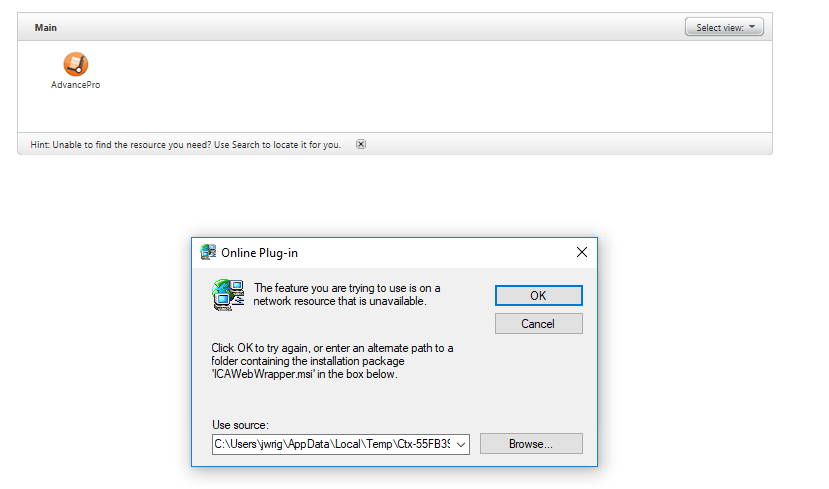Click the Online Plug-in title bar icon

click(208, 252)
